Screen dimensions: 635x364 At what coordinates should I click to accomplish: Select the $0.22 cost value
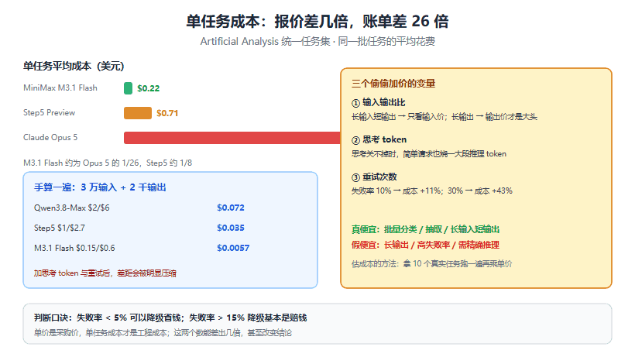148,88
